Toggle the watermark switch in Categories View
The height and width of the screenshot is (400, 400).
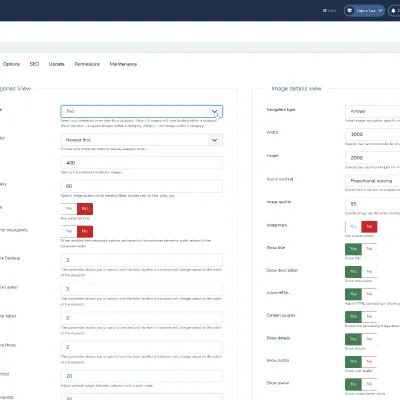point(77,209)
